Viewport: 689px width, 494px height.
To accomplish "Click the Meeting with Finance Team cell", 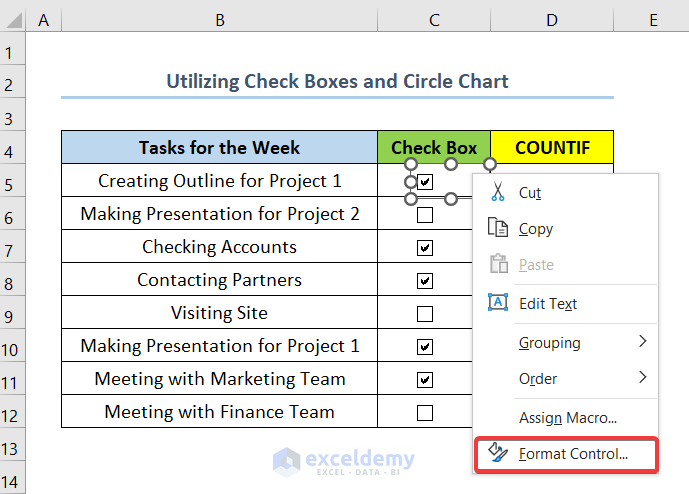I will click(x=219, y=412).
